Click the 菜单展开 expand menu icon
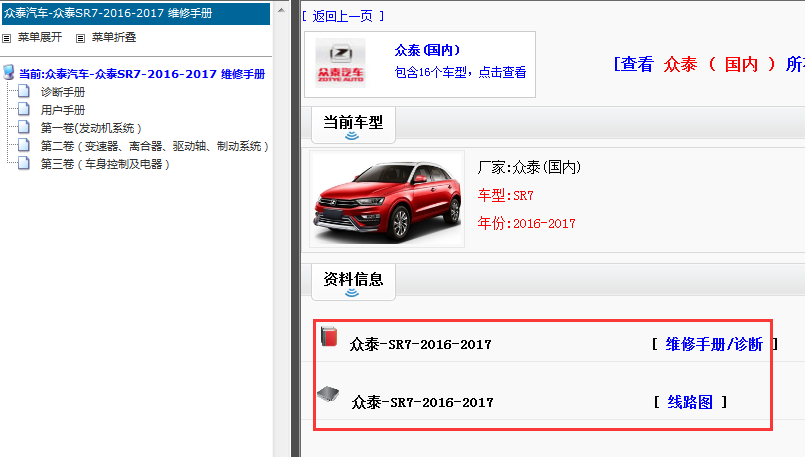 (7, 38)
